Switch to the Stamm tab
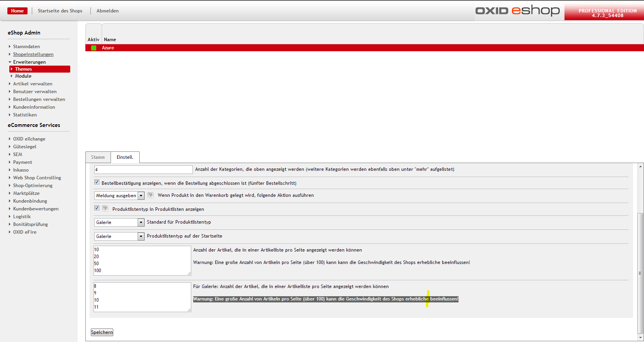Screen dimensions: 644x342 98,157
